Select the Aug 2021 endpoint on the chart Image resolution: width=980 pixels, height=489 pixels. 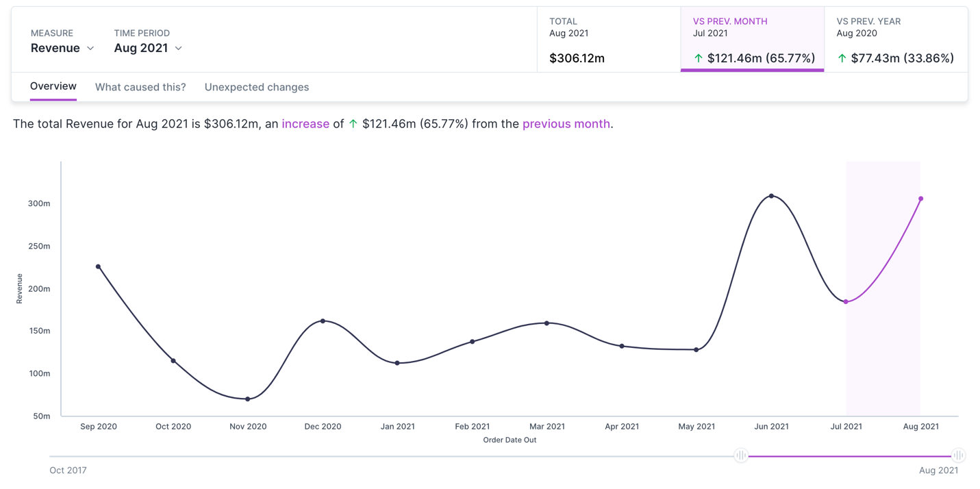tap(921, 199)
